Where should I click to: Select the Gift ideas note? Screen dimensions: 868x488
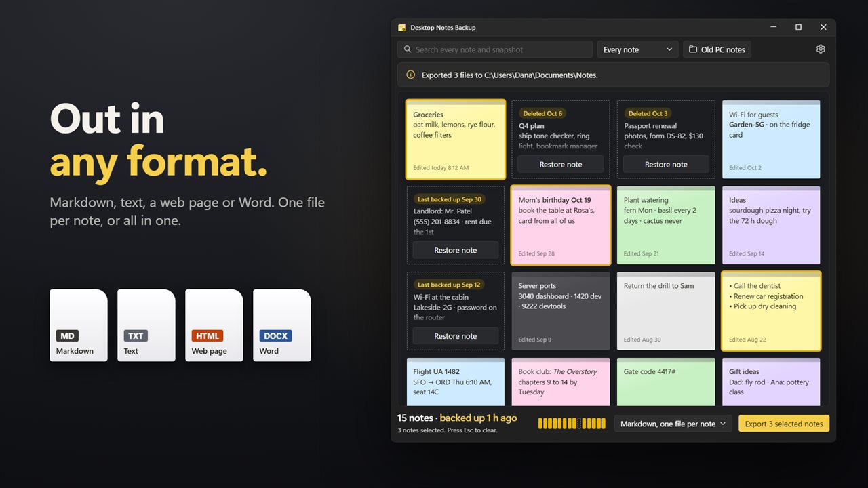click(x=771, y=382)
